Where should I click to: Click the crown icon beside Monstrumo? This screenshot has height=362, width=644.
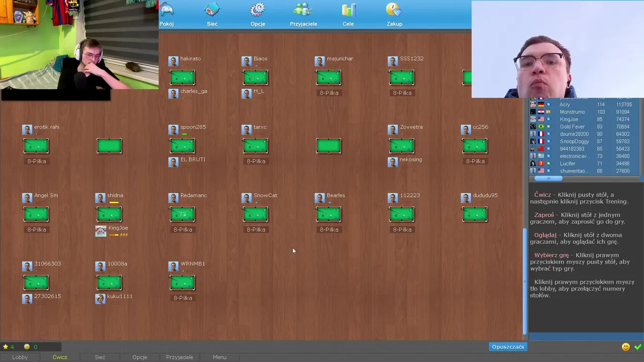(x=548, y=112)
